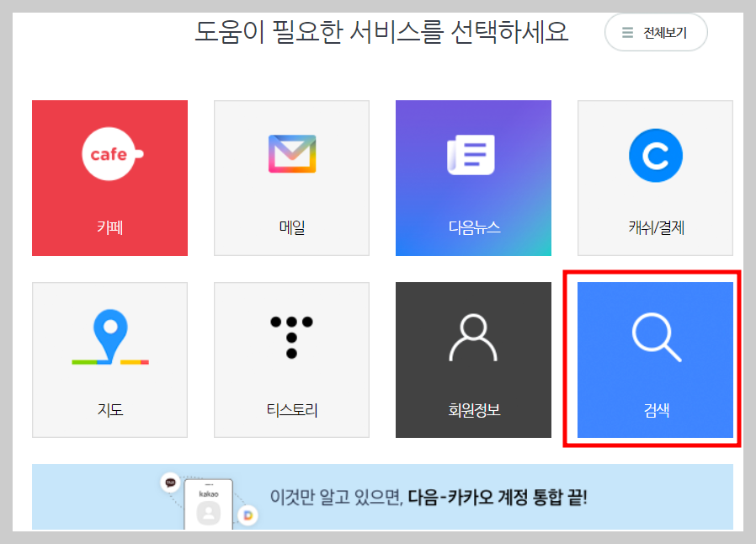756x544 pixels.
Task: Select the Tistory (티스토리) dots icon
Action: [291, 337]
